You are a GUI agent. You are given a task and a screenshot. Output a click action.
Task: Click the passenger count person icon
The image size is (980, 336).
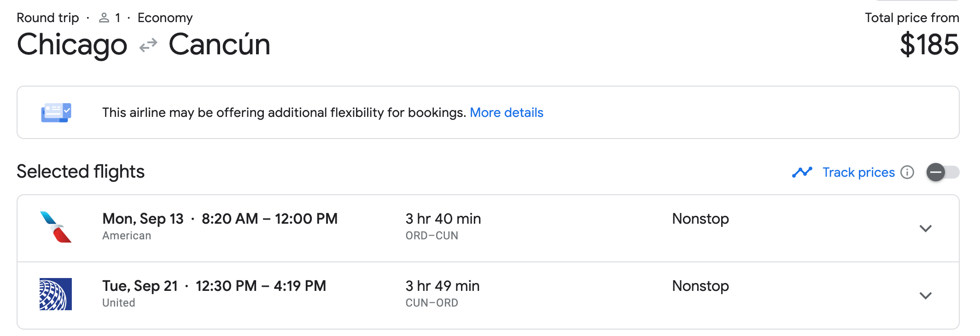coord(104,18)
